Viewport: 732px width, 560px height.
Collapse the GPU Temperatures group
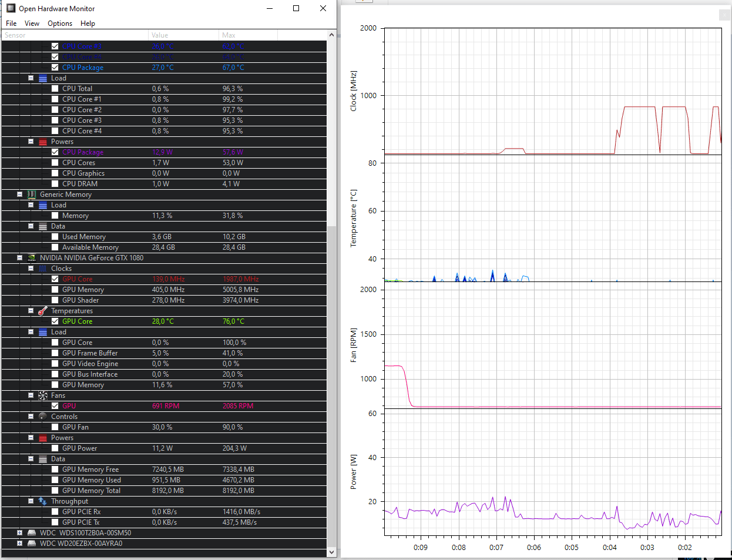[31, 311]
